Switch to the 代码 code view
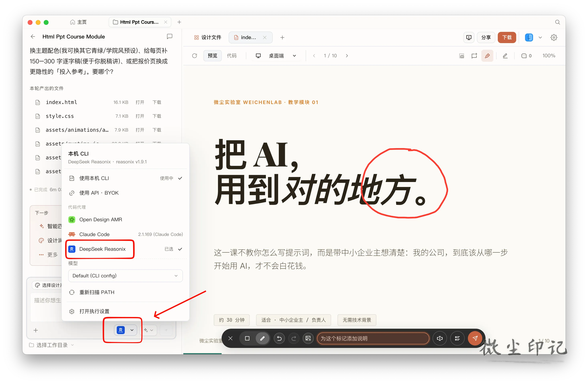588x384 pixels. pyautogui.click(x=232, y=56)
